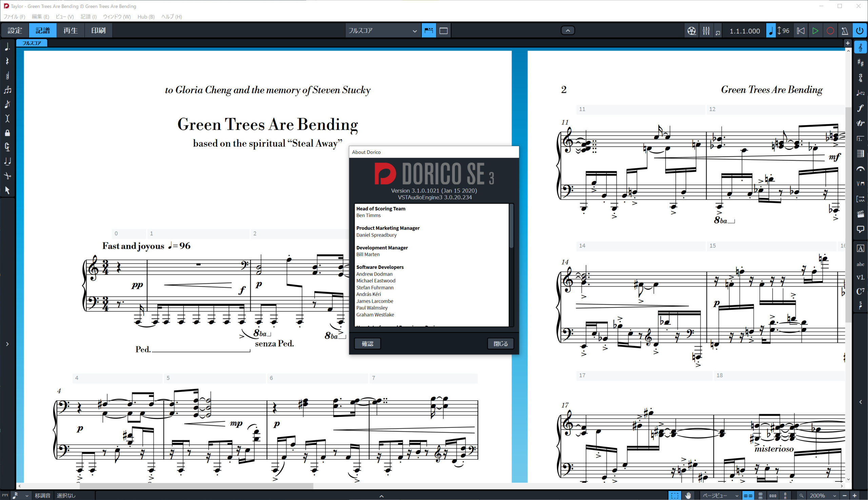The width and height of the screenshot is (868, 500).
Task: Select spreads vertically page arrangement
Action: pos(761,496)
